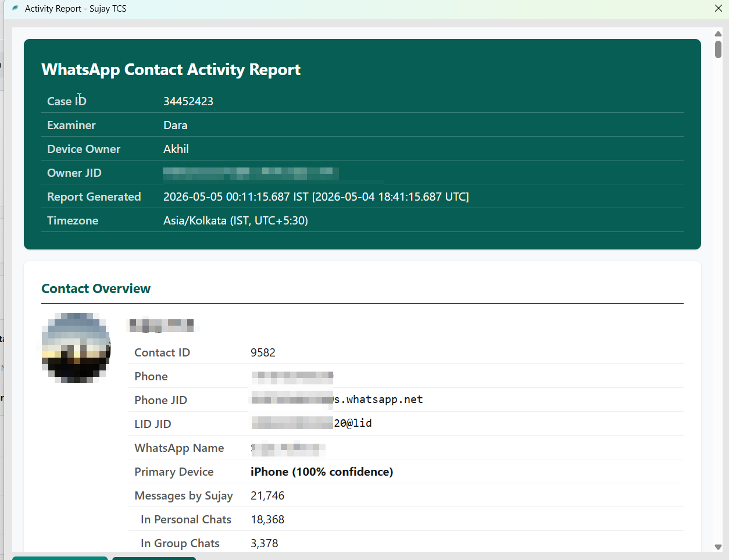
Task: Click the 'Owner JID' label
Action: coord(74,173)
